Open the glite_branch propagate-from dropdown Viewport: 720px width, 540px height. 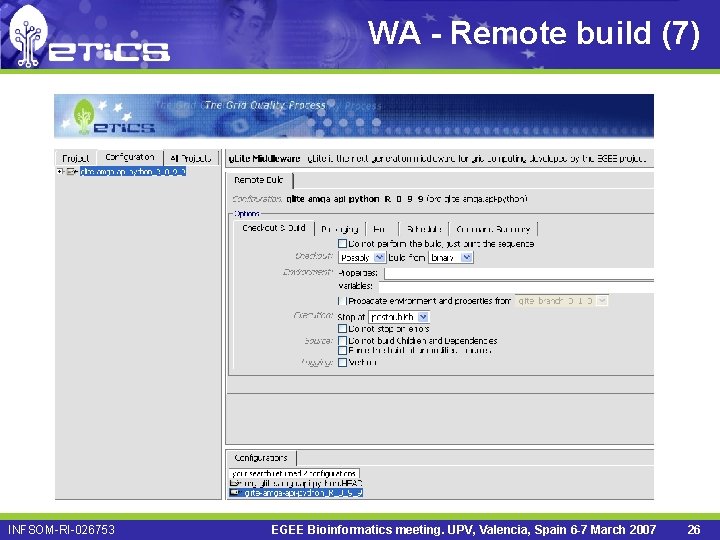coord(562,301)
